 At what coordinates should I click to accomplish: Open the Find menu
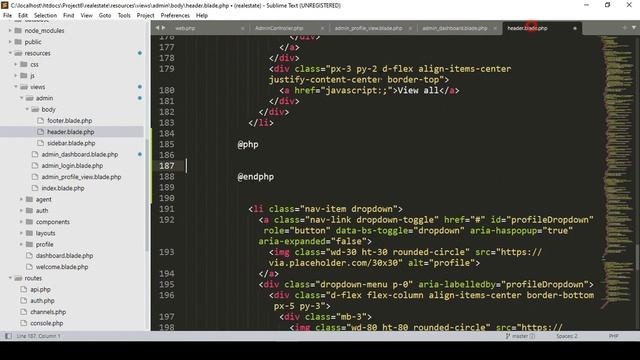[69, 16]
